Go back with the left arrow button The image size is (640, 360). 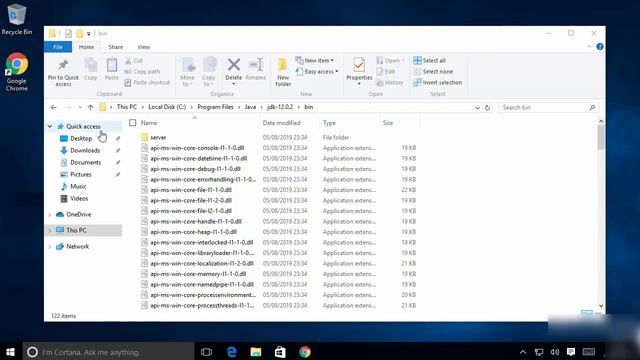tap(53, 107)
